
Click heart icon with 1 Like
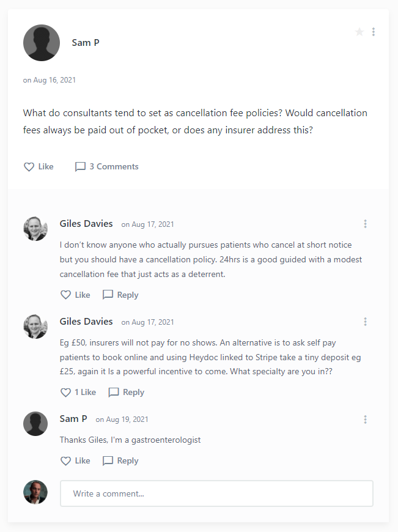(66, 393)
